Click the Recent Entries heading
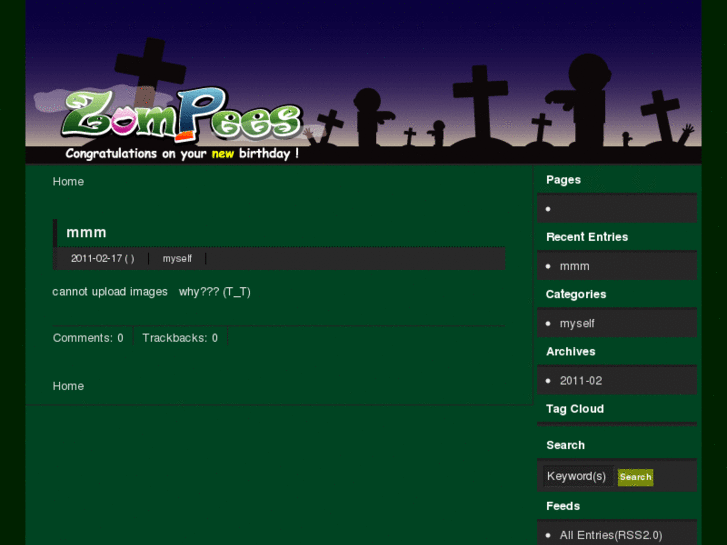 pyautogui.click(x=587, y=237)
